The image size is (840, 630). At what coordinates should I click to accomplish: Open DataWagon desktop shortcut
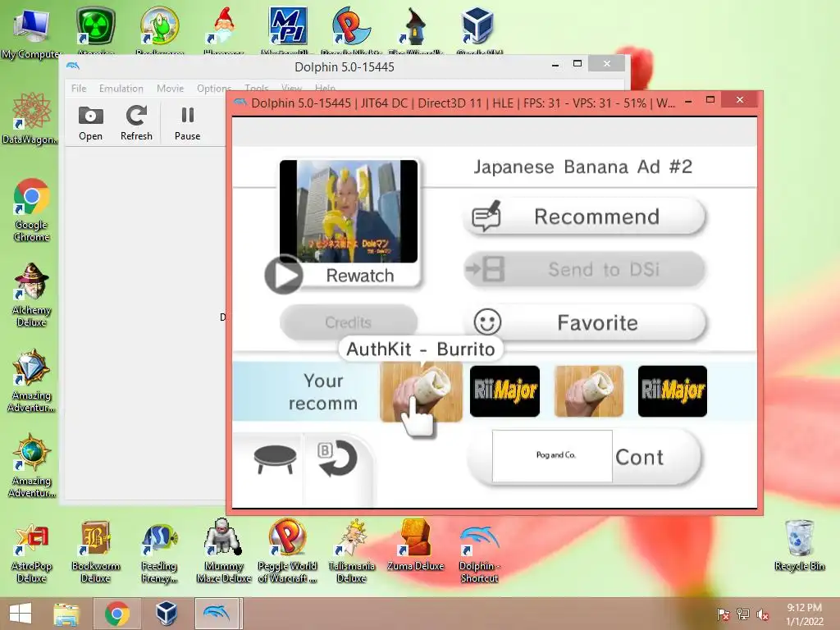pyautogui.click(x=31, y=118)
